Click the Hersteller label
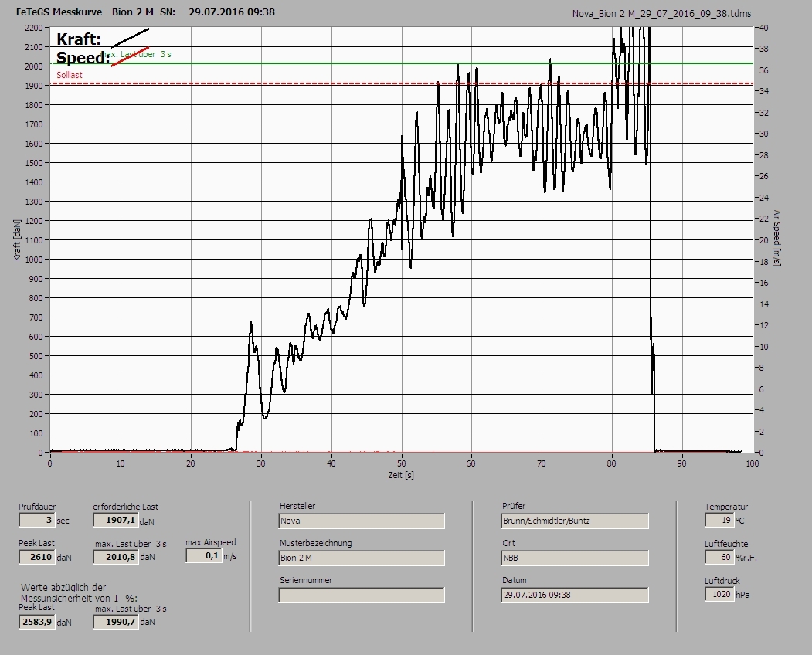Image resolution: width=812 pixels, height=655 pixels. click(297, 506)
